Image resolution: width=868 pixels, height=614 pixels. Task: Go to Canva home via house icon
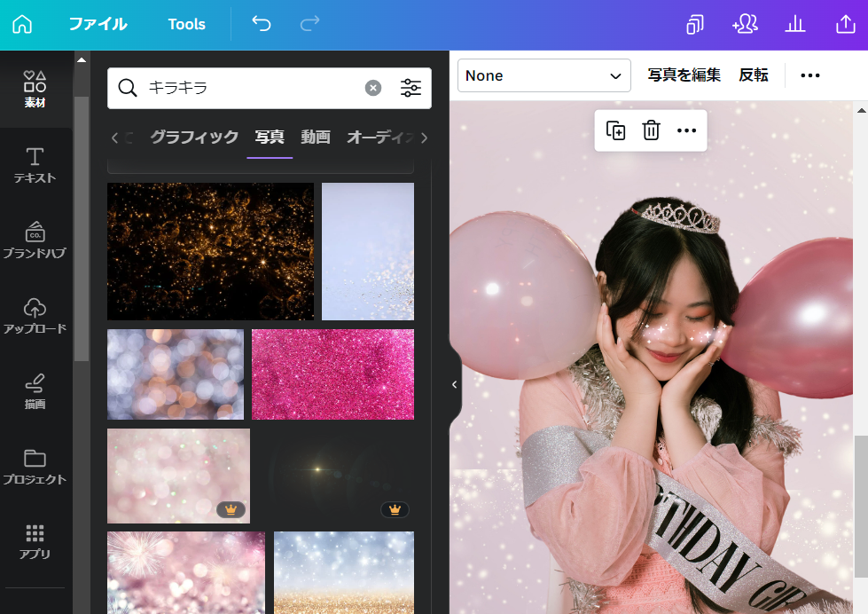tap(22, 24)
